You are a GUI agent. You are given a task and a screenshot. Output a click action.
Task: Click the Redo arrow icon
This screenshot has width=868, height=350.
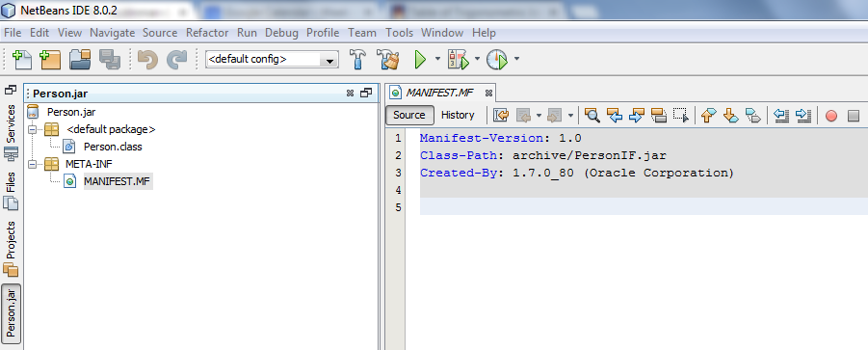pos(176,59)
